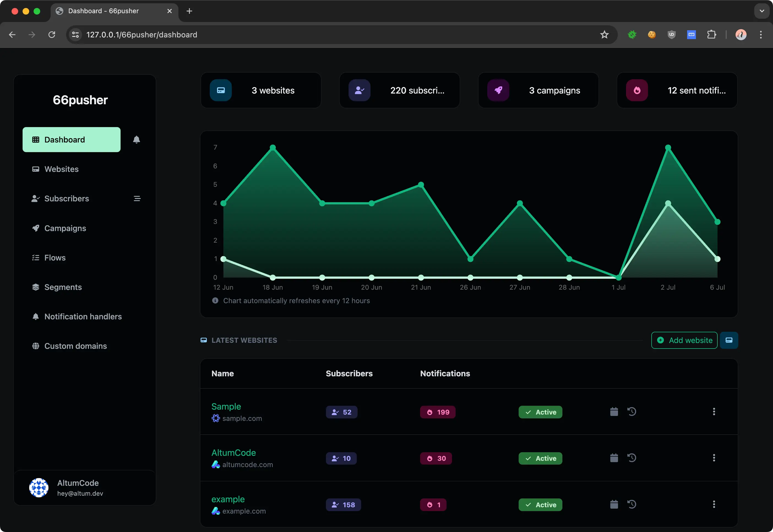
Task: Click the Custom domains globe icon
Action: tap(36, 346)
